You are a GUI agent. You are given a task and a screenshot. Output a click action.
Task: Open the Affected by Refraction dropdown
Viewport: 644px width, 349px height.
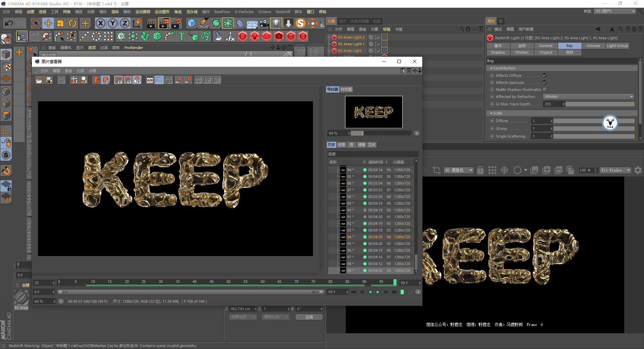588,97
